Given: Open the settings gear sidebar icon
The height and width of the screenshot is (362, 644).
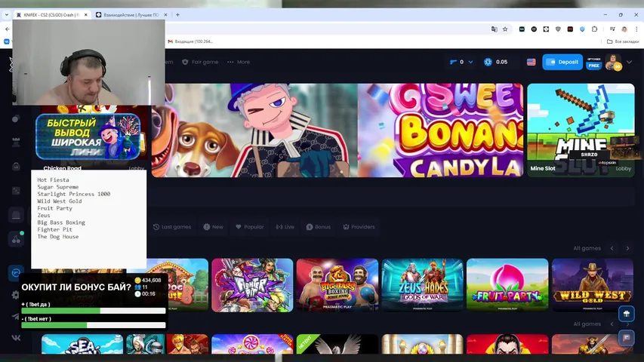Looking at the screenshot, I should (x=16, y=295).
